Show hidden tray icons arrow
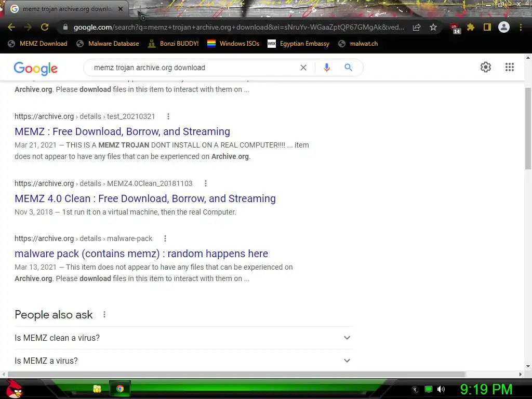Viewport: 532px width, 399px height. [x=415, y=390]
